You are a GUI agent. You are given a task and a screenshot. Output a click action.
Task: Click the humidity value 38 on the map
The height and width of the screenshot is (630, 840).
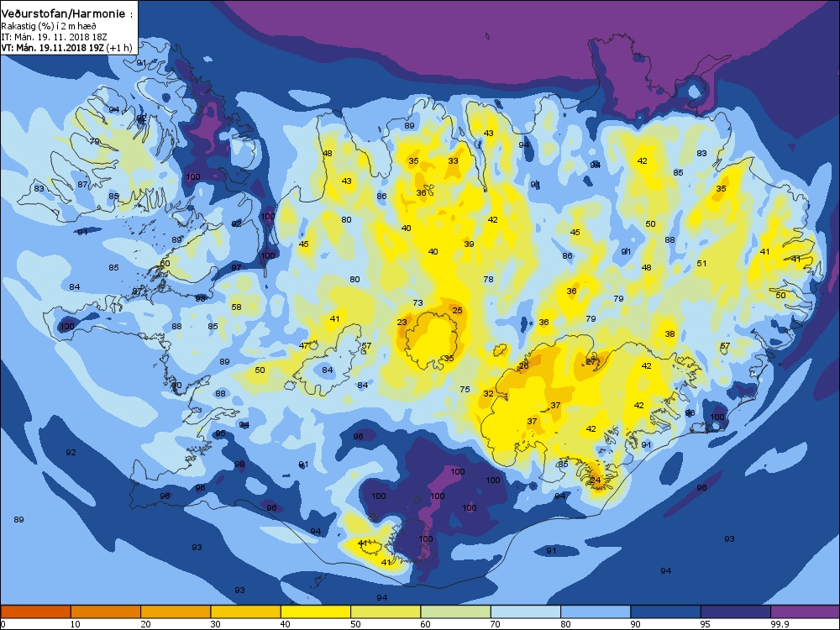pyautogui.click(x=669, y=333)
